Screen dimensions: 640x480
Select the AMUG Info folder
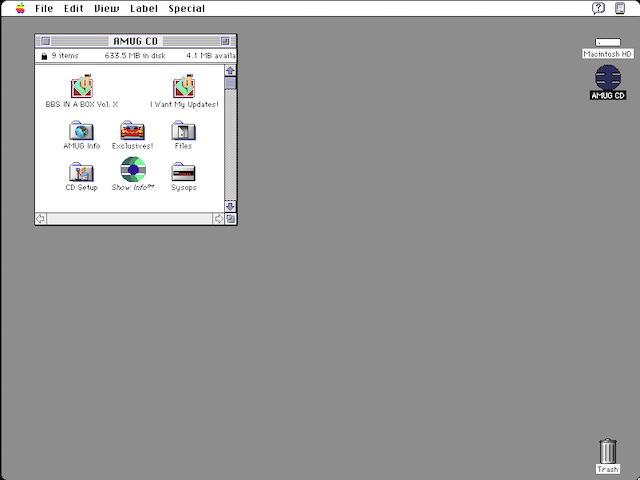pos(82,131)
